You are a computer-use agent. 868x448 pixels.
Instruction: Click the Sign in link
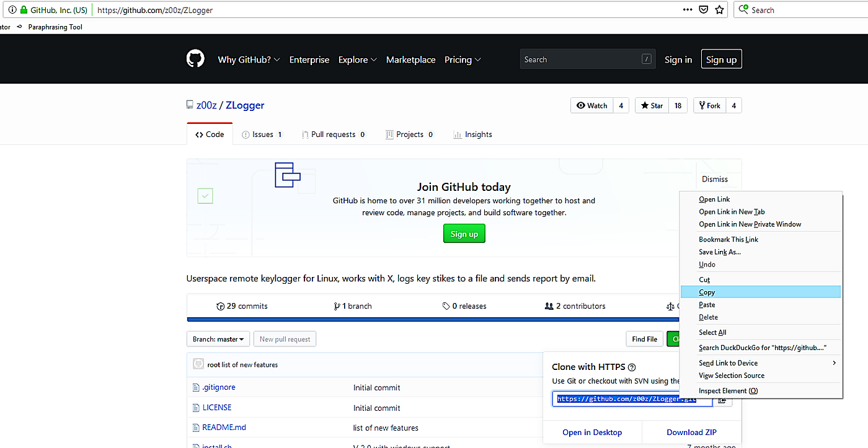pos(678,59)
